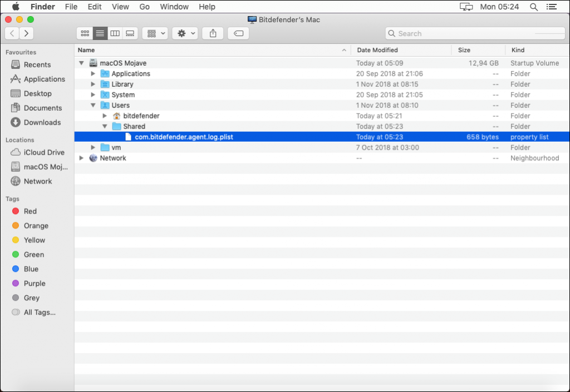570x392 pixels.
Task: Open the group-by arrangement dropdown
Action: (x=155, y=33)
